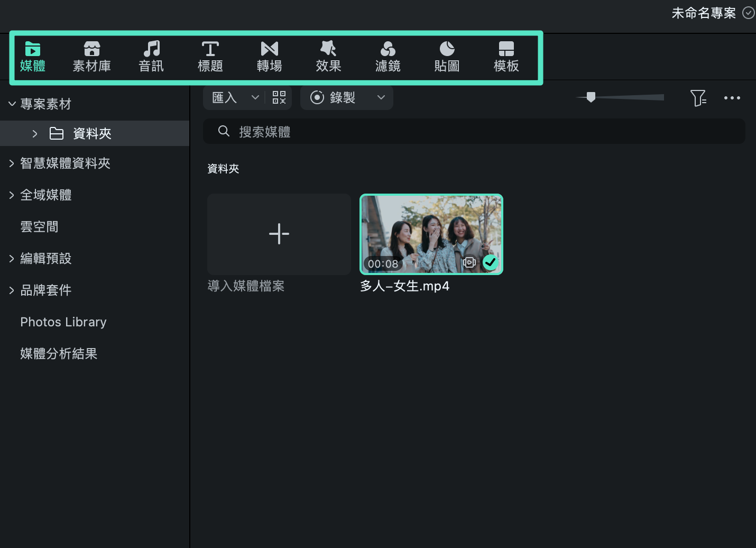
Task: Click the saved status check icon
Action: tap(749, 13)
